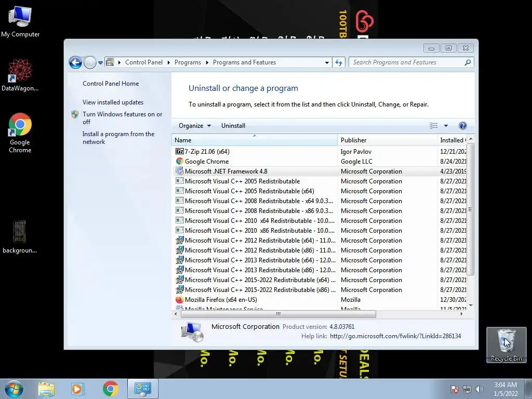The height and width of the screenshot is (399, 532).
Task: Click the horizontal scrollbar right arrow
Action: pos(461,314)
